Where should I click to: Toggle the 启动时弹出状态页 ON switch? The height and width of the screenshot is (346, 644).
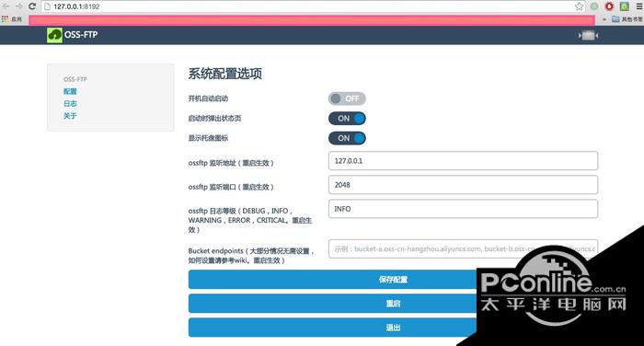(x=347, y=119)
